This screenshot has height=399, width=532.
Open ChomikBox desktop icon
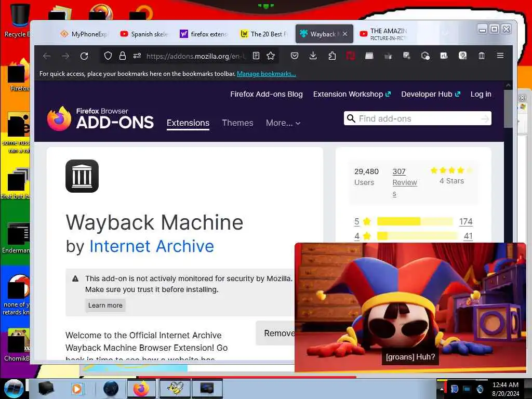(16, 345)
